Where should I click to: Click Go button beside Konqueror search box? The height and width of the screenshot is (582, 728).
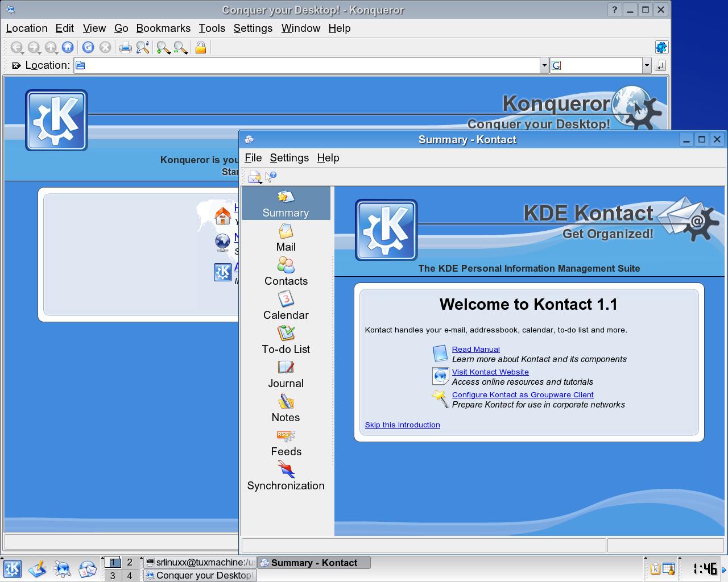pos(660,66)
